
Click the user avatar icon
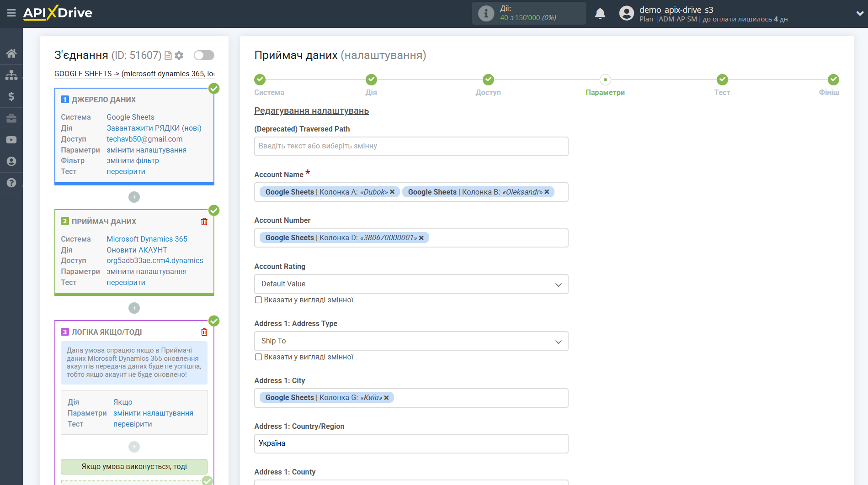[627, 13]
